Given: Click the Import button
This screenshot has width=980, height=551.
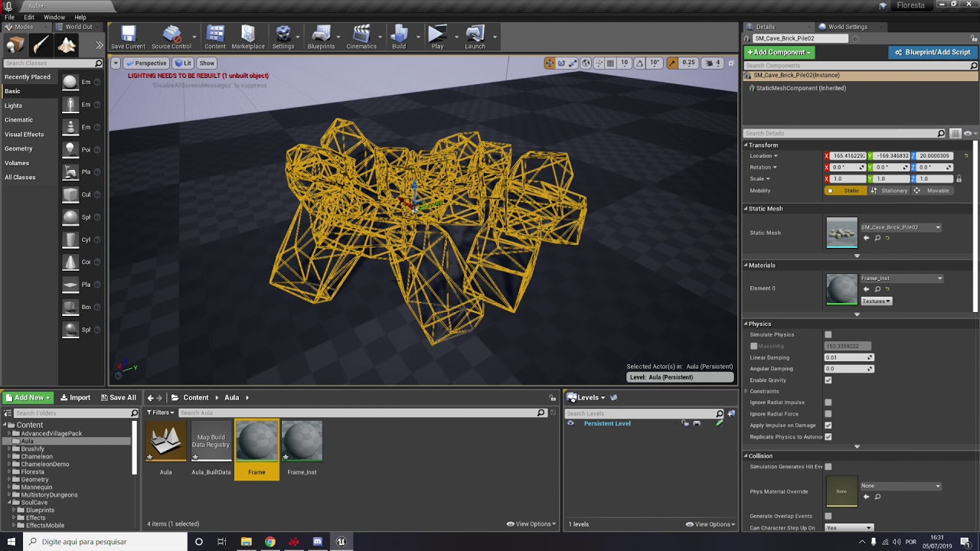Looking at the screenshot, I should pyautogui.click(x=75, y=397).
